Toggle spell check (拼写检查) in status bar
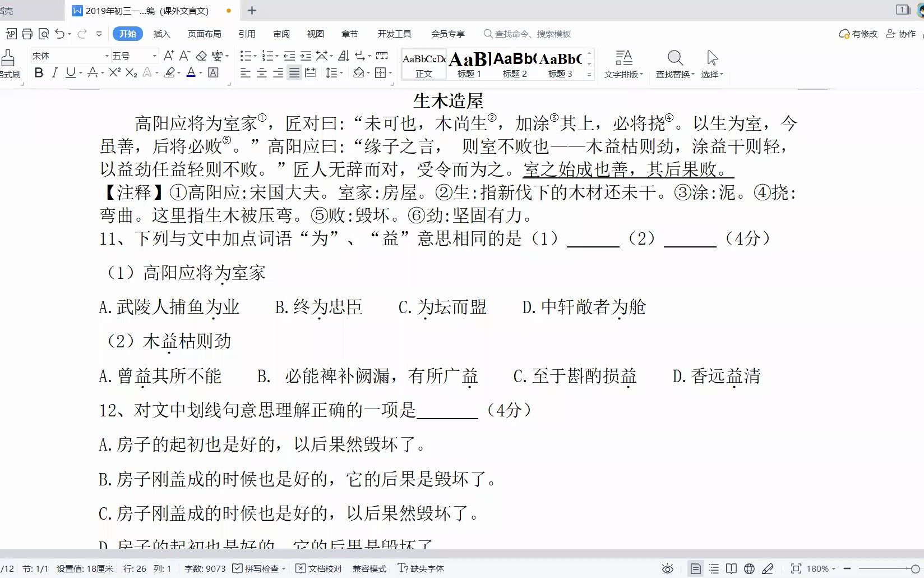The width and height of the screenshot is (924, 578). [x=258, y=569]
